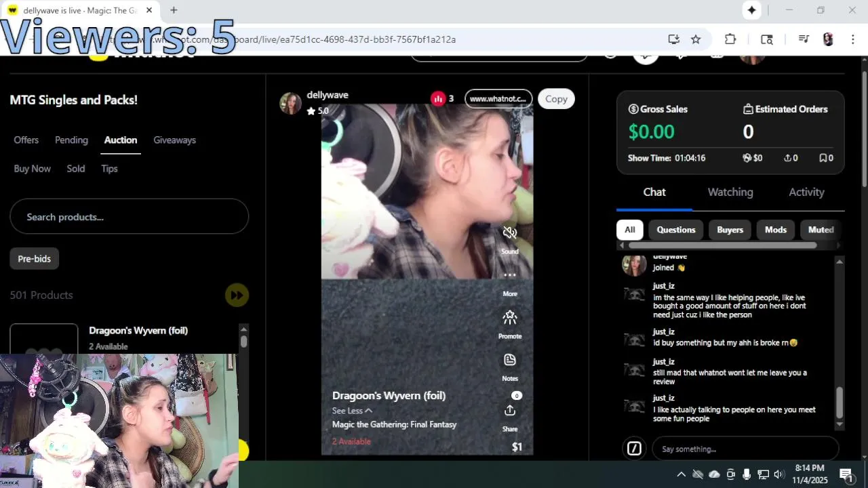Bookmark this page with the star icon

click(696, 39)
